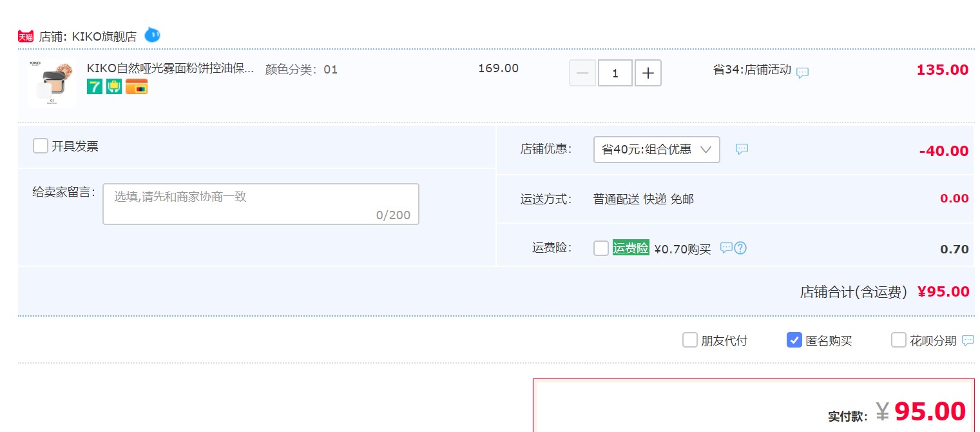Click the green 运费险 label
Viewport: 980px width, 432px height.
tap(631, 248)
